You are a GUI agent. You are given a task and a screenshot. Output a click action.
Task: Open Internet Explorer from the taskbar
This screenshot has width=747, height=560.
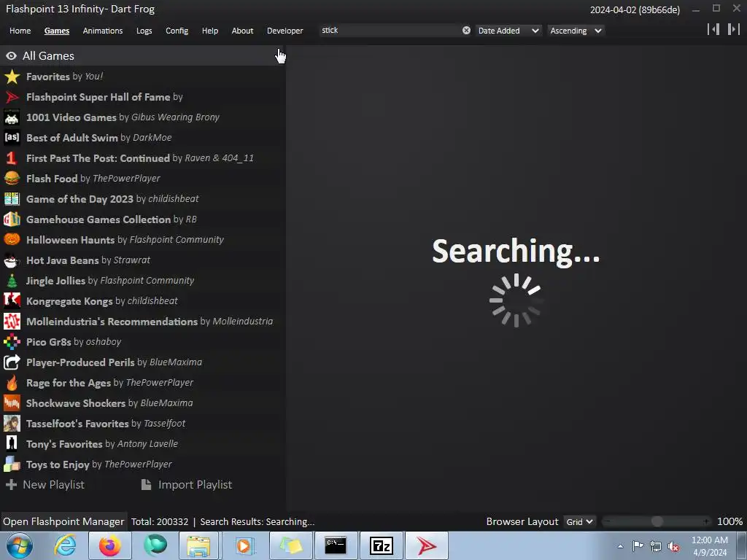(x=65, y=545)
